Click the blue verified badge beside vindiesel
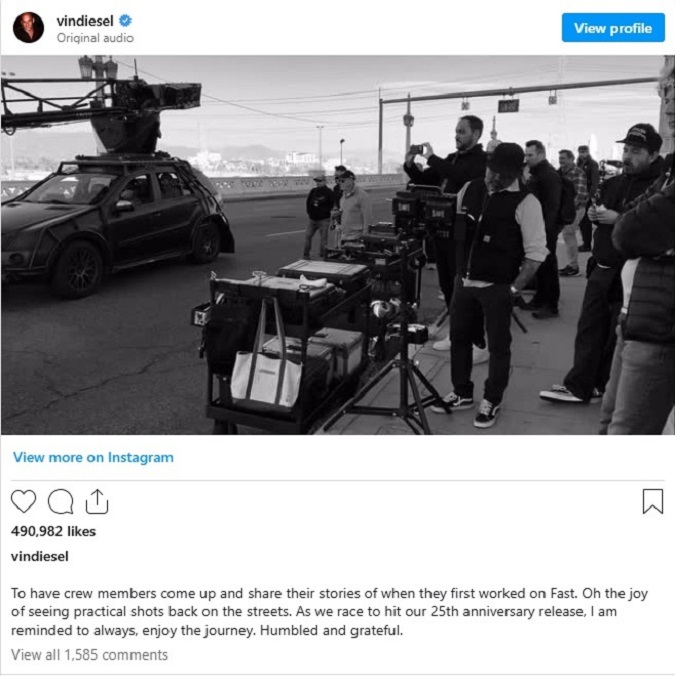Screen dimensions: 675x676 tap(125, 20)
